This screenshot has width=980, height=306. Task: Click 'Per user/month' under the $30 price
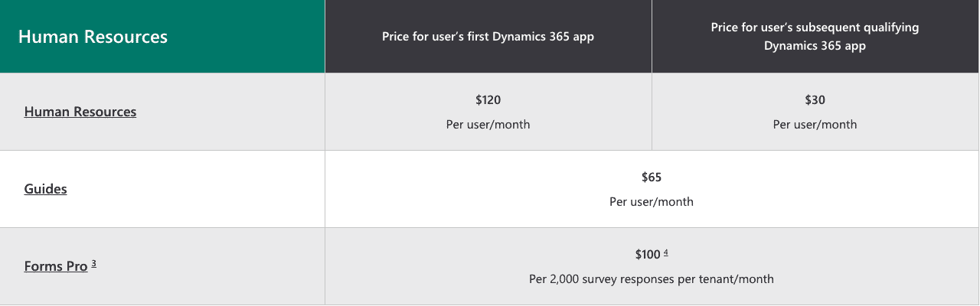tap(815, 125)
